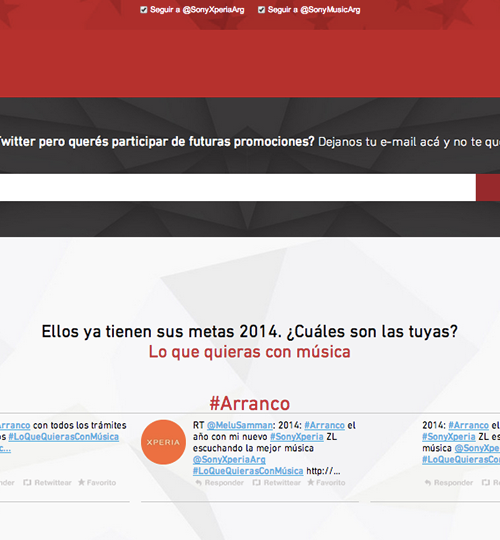The image size is (500, 540).
Task: Open the orange Xperia avatar
Action: point(163,442)
